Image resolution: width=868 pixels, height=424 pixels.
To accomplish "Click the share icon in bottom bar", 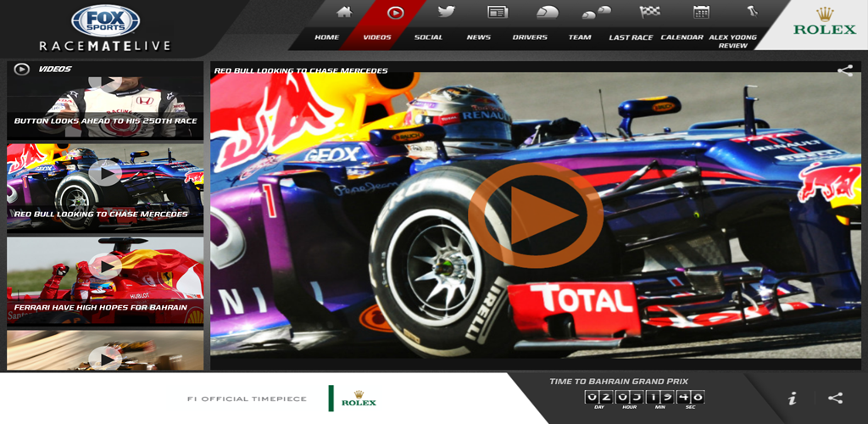I will (835, 398).
